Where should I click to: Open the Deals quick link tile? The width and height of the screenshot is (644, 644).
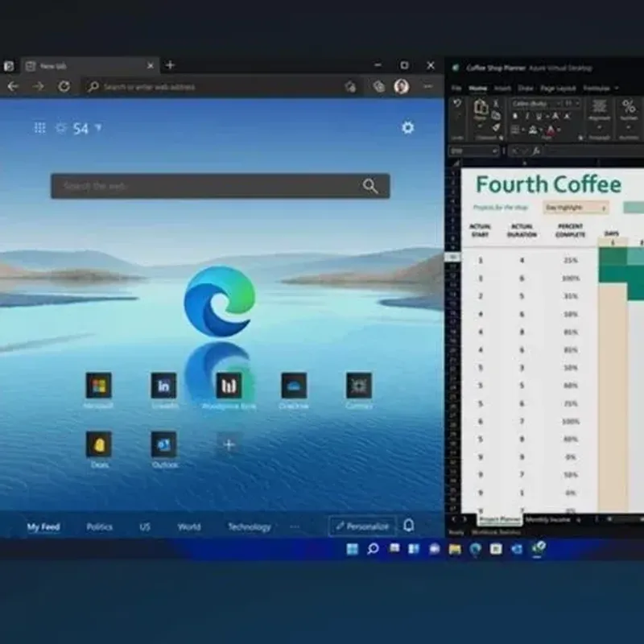pos(98,444)
